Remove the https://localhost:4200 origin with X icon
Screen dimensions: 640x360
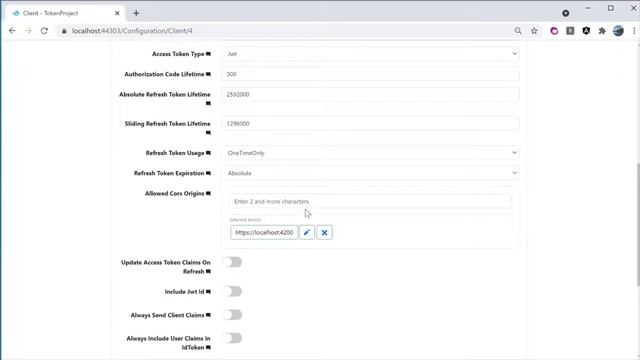[324, 232]
